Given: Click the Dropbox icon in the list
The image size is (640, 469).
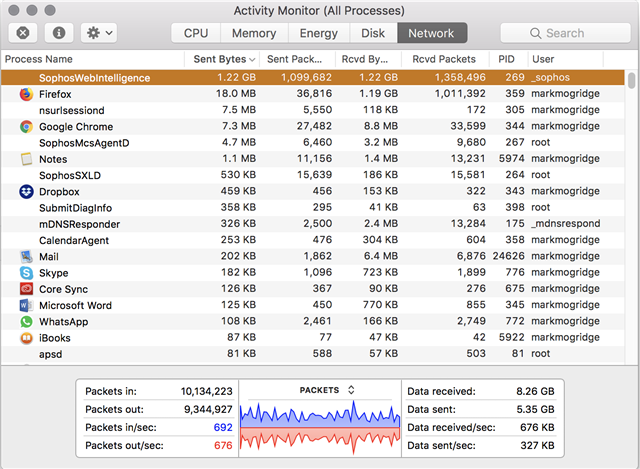Looking at the screenshot, I should (x=26, y=191).
